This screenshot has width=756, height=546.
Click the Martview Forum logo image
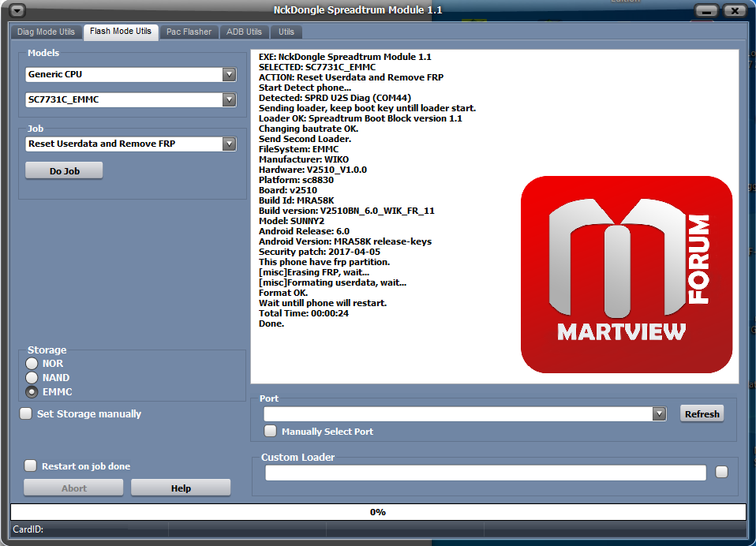[627, 275]
